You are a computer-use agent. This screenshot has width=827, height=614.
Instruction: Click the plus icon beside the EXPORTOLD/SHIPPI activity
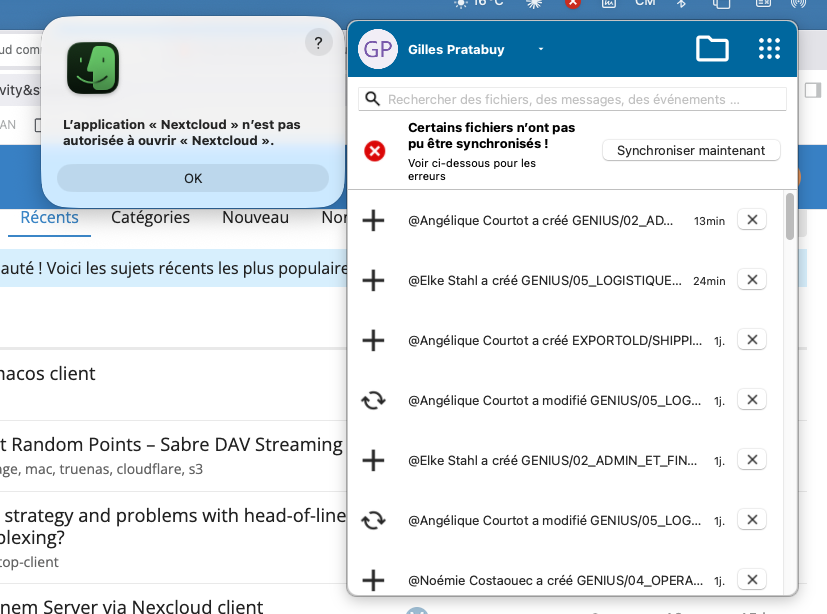pyautogui.click(x=373, y=340)
